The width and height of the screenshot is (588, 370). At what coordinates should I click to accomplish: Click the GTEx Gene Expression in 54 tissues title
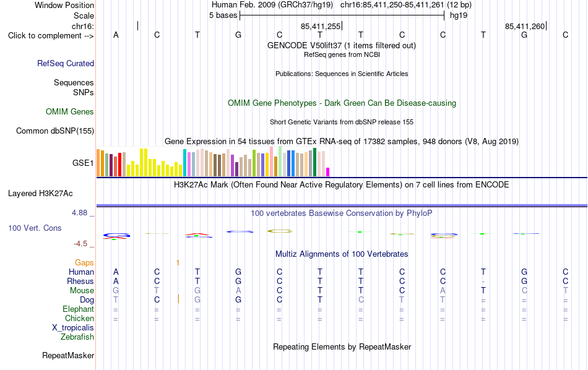click(342, 141)
